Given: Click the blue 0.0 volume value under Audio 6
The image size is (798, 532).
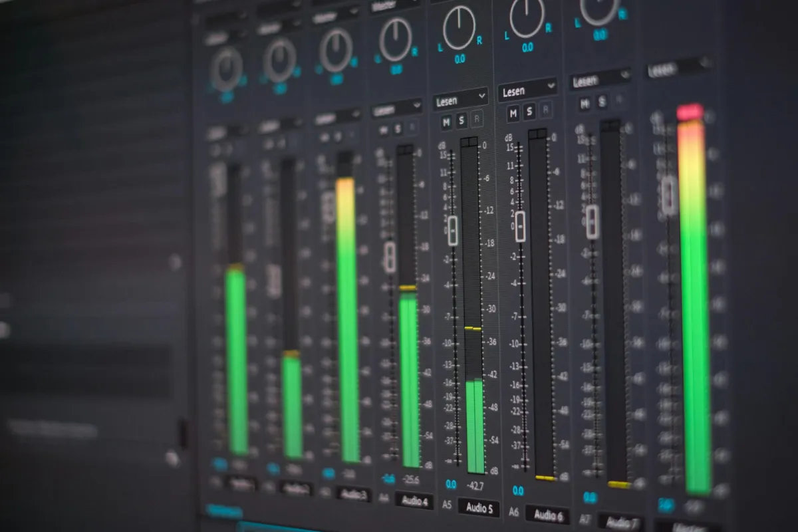Looking at the screenshot, I should 518,491.
